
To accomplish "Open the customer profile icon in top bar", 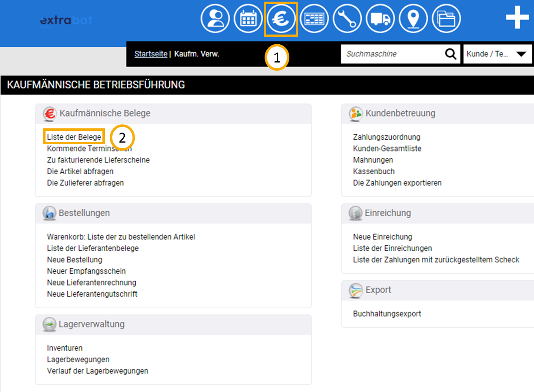I will pyautogui.click(x=215, y=19).
